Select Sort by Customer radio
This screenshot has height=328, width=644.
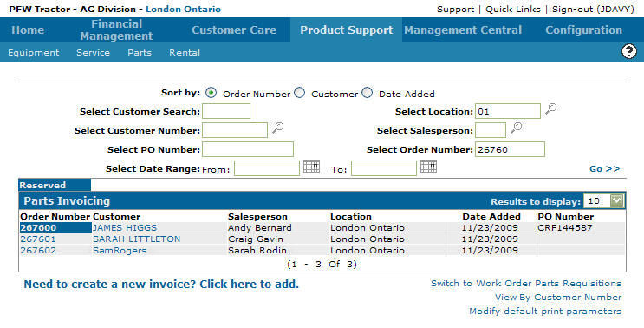pos(299,93)
